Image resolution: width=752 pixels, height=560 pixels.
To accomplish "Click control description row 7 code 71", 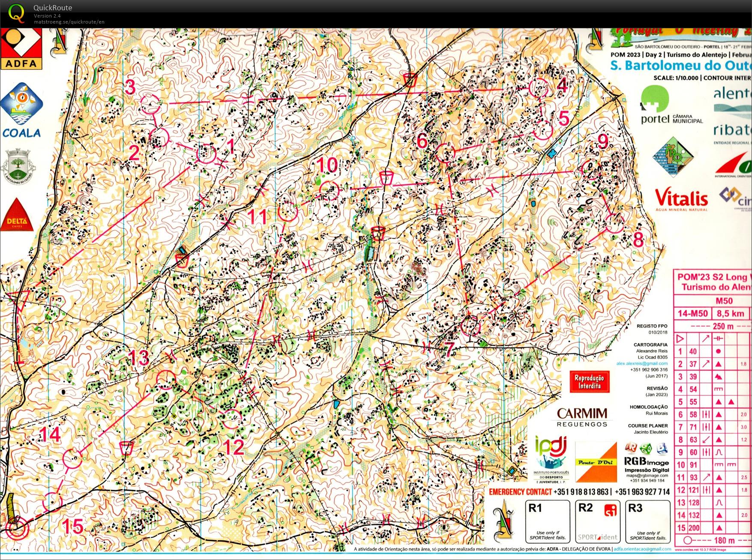I will 693,427.
